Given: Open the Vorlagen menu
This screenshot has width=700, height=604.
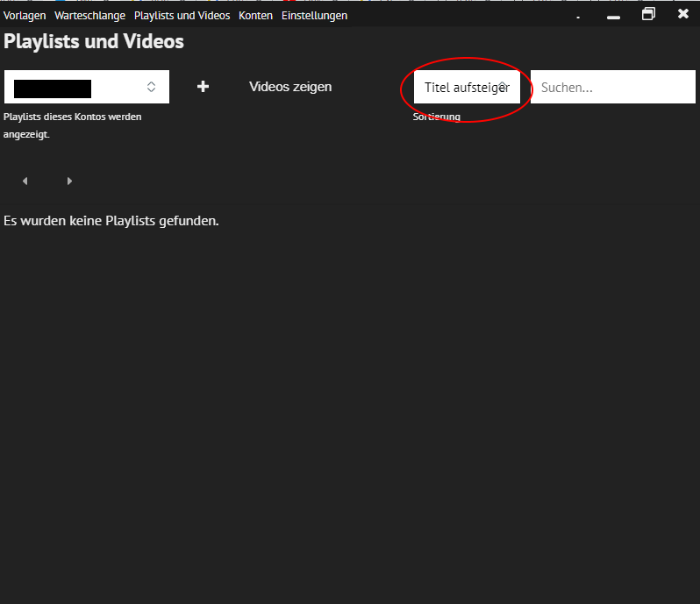Looking at the screenshot, I should click(x=25, y=16).
